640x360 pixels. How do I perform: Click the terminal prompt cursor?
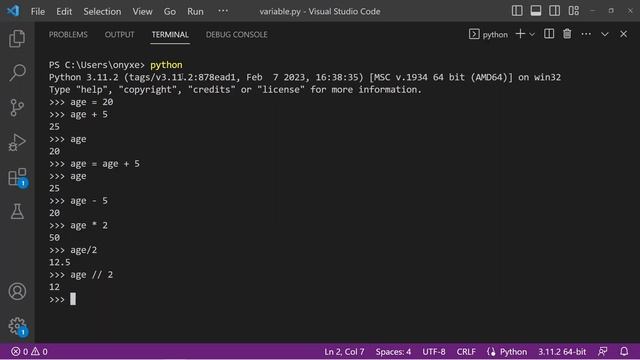[73, 299]
